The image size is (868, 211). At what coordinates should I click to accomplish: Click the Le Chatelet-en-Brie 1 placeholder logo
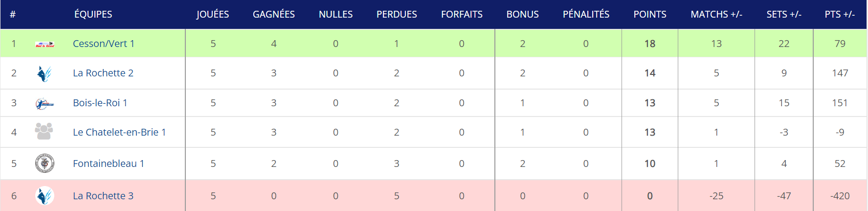pos(44,131)
